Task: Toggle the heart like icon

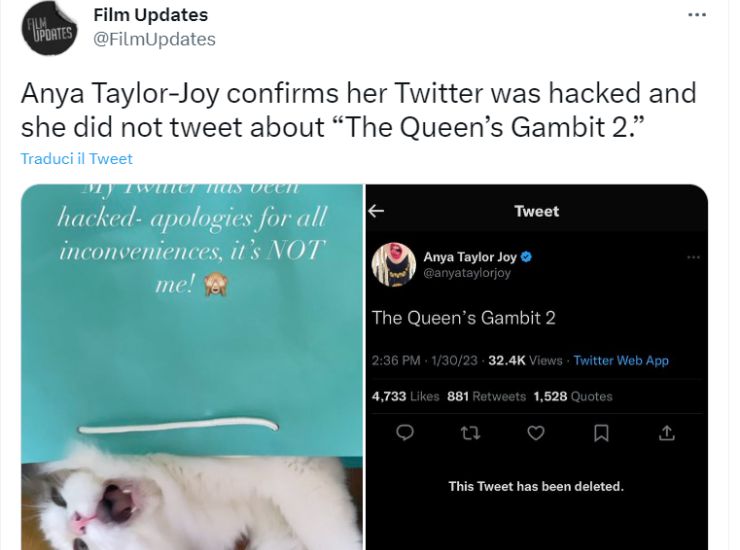Action: [536, 432]
